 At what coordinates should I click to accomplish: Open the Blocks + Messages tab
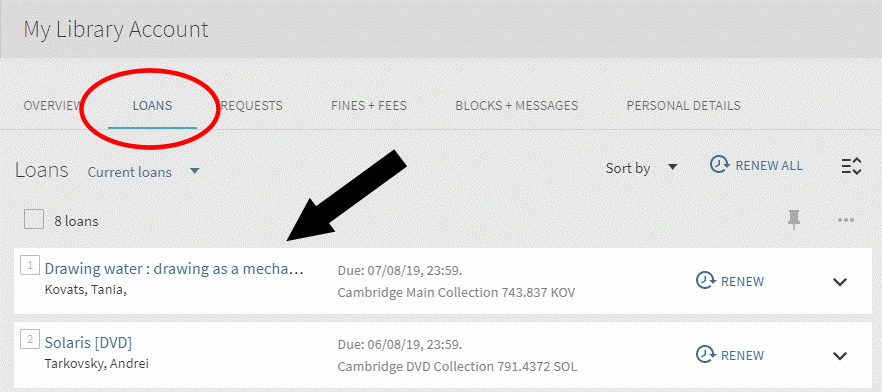(516, 105)
